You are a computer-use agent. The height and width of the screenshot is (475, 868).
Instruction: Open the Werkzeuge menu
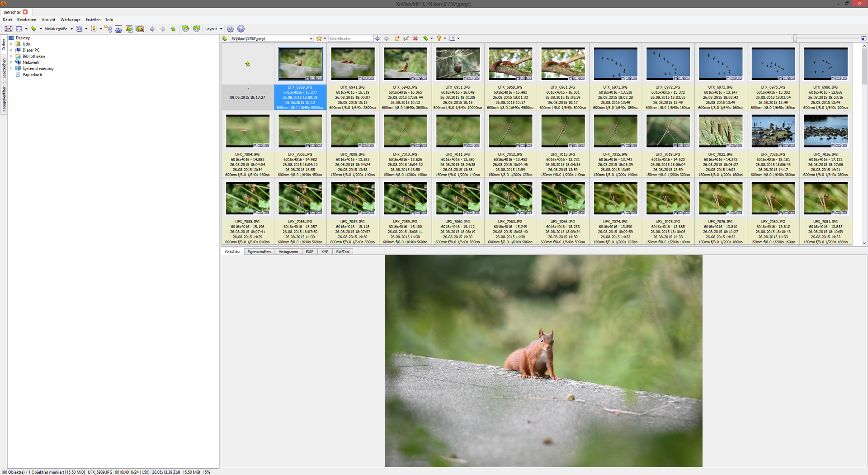[70, 20]
